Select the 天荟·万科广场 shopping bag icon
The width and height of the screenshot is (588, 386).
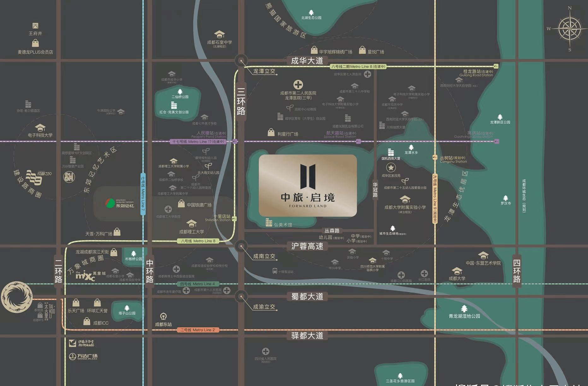tap(117, 232)
